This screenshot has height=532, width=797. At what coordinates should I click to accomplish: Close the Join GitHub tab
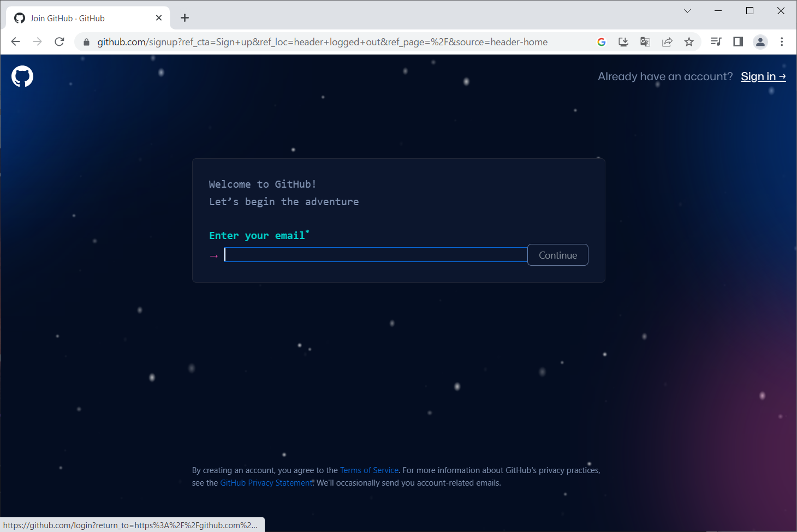tap(159, 18)
